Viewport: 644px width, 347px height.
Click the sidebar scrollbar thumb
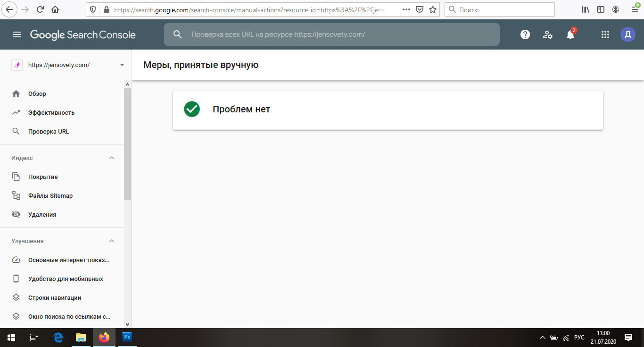coord(127,144)
